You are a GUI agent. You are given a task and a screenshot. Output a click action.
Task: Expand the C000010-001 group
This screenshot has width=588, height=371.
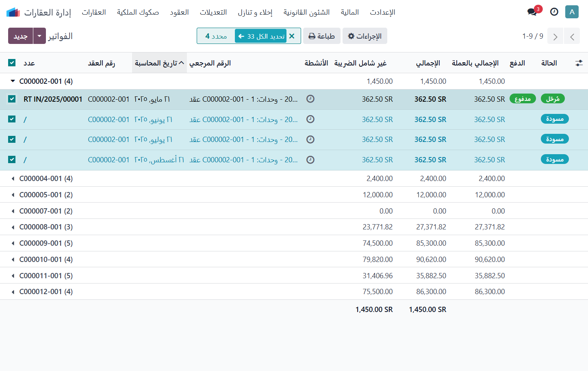coord(13,260)
